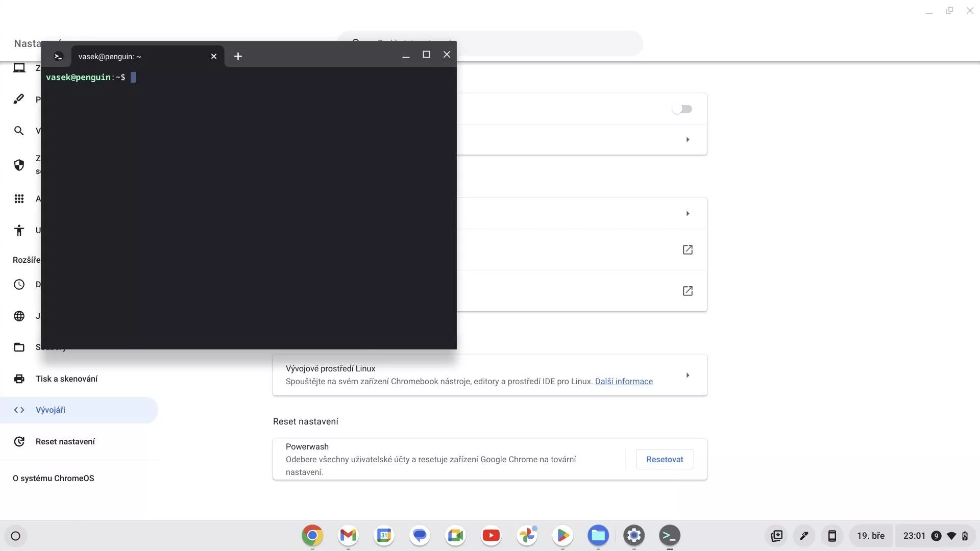The image size is (980, 551).
Task: Open Files app from shelf
Action: click(598, 536)
